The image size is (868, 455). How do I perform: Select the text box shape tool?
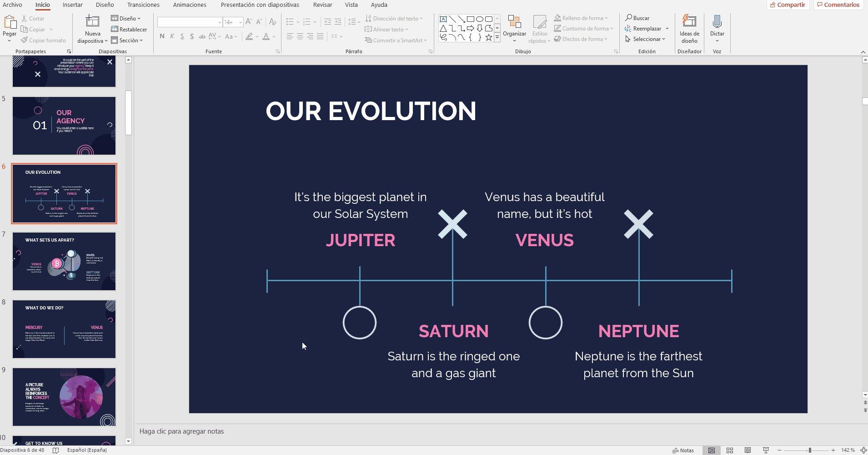(443, 19)
